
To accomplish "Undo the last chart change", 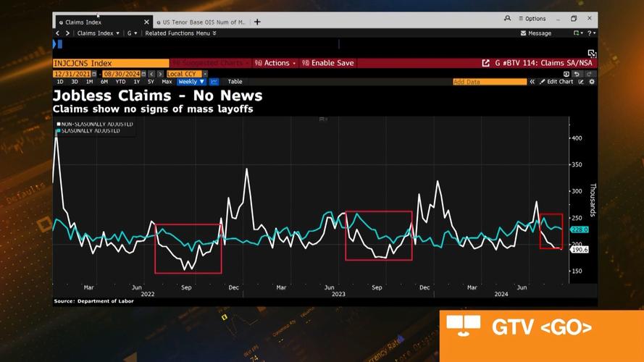I will [577, 74].
